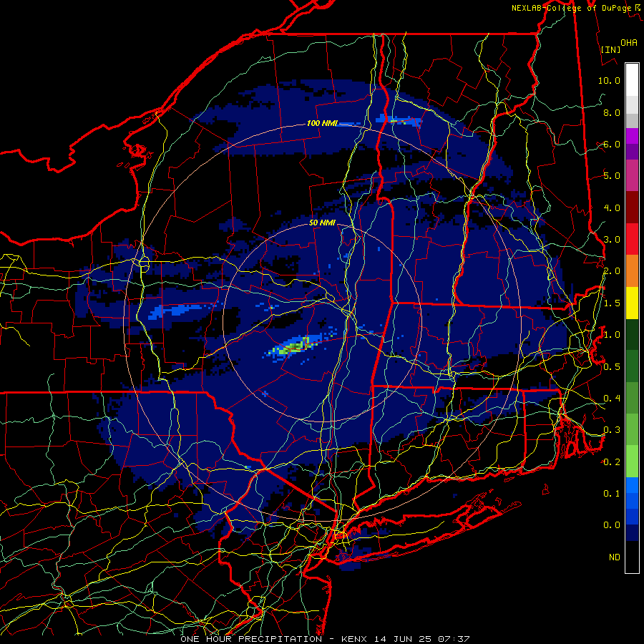Click the ND legend label
This screenshot has width=644, height=644.
click(615, 557)
